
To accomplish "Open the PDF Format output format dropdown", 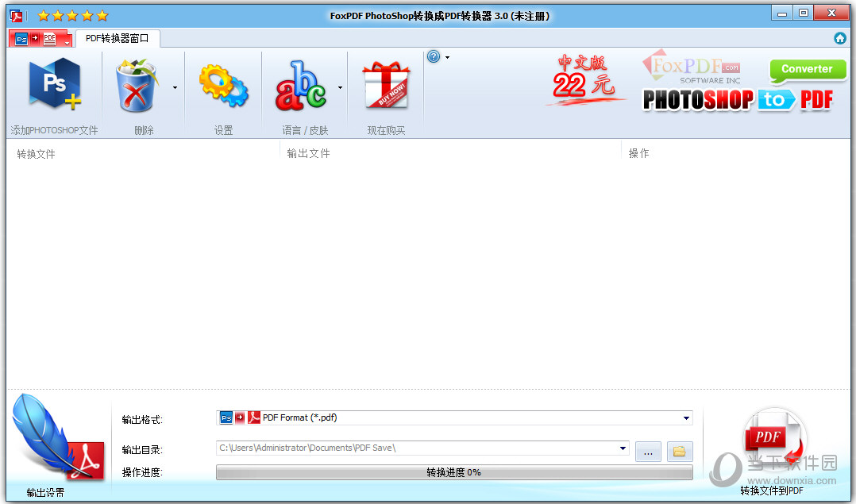I will 686,418.
